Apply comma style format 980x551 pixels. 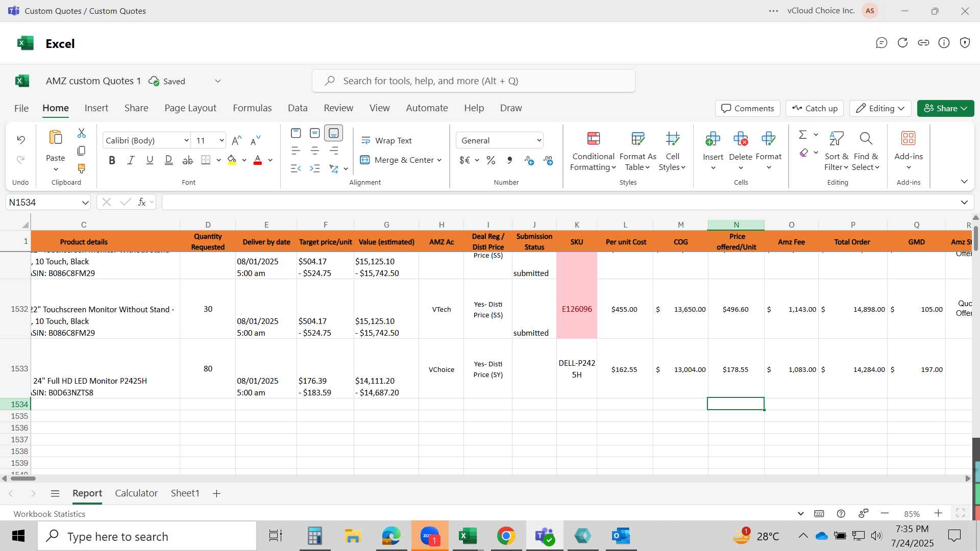pyautogui.click(x=509, y=160)
